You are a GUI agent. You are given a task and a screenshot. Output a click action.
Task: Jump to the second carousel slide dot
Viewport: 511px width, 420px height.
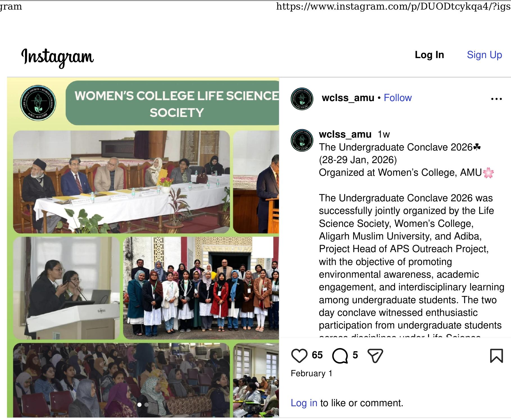pos(146,405)
